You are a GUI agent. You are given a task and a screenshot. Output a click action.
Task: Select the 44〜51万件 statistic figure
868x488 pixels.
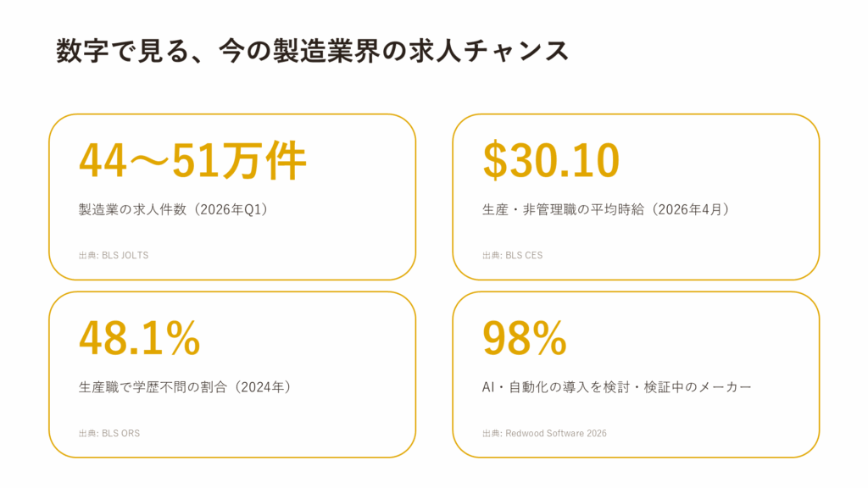click(192, 161)
